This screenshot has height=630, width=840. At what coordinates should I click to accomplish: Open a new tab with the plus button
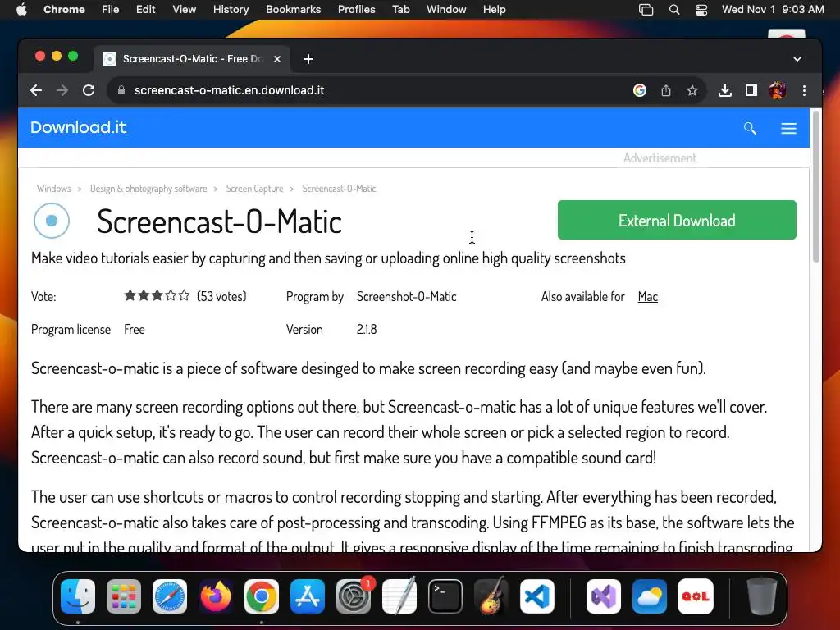point(308,59)
